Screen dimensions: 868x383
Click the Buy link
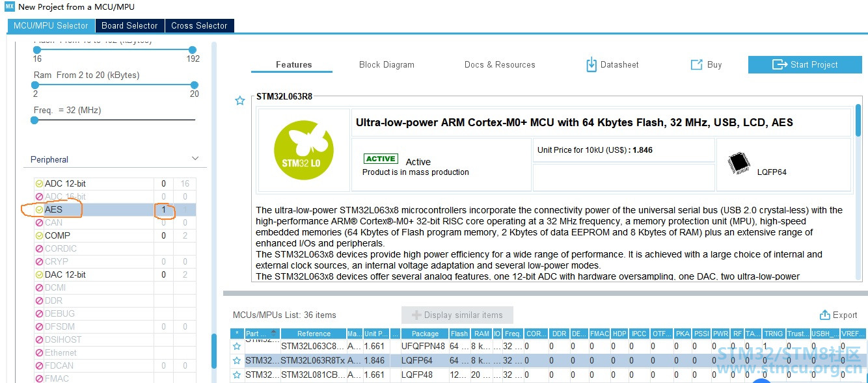(x=714, y=64)
